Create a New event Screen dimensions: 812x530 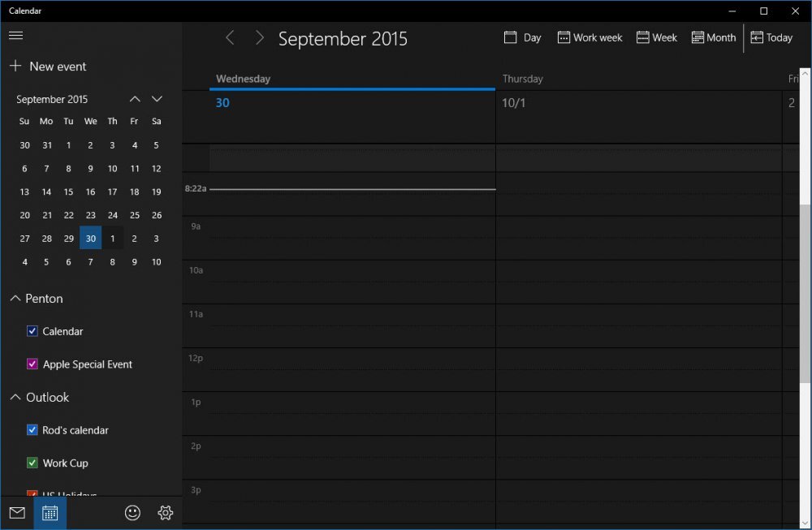[x=48, y=66]
